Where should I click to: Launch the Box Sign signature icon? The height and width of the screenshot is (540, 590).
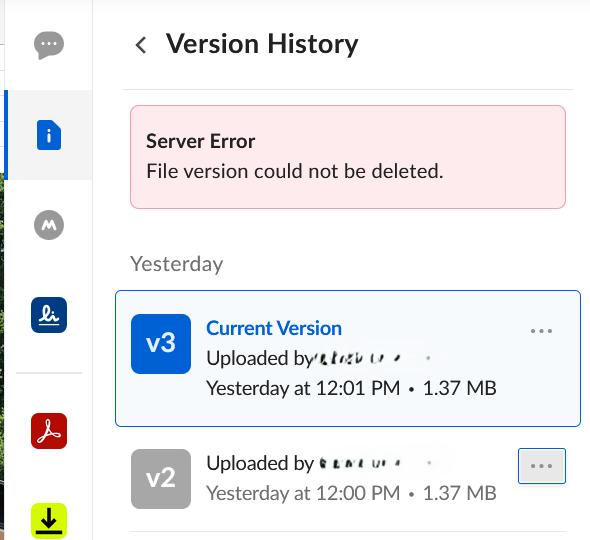pos(49,315)
